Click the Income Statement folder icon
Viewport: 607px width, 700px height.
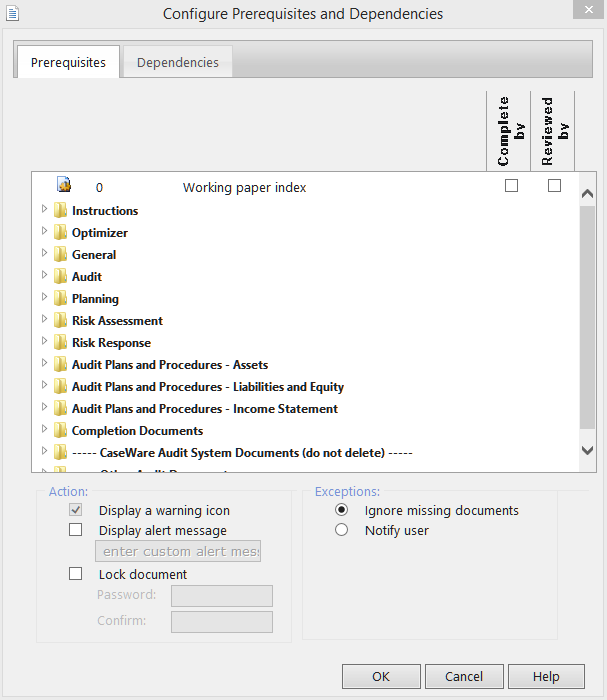tap(60, 408)
